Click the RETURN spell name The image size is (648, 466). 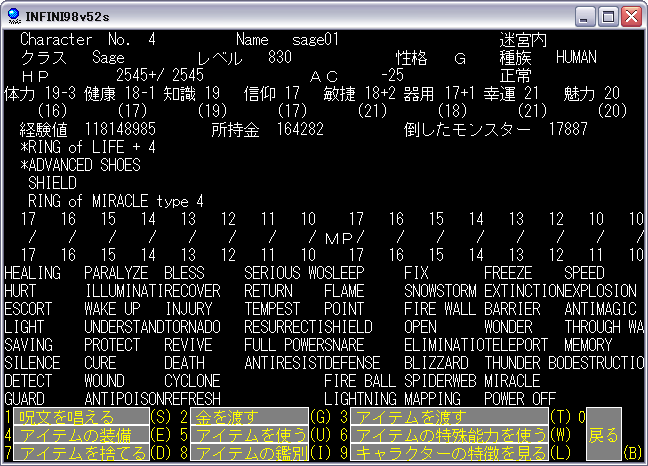(x=268, y=291)
